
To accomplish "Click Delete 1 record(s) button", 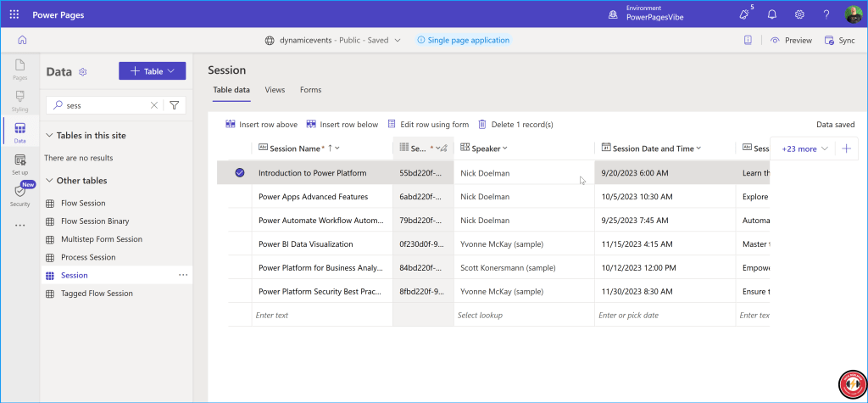I will 515,125.
